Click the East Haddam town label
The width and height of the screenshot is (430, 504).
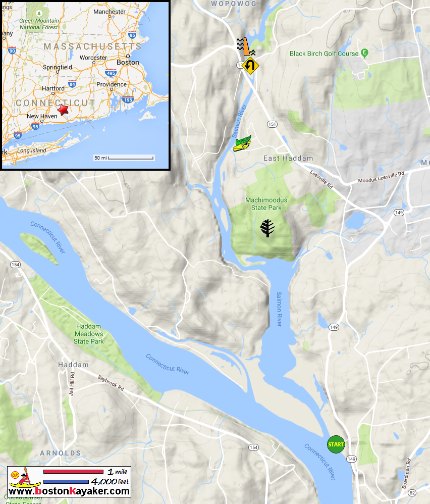click(x=288, y=158)
